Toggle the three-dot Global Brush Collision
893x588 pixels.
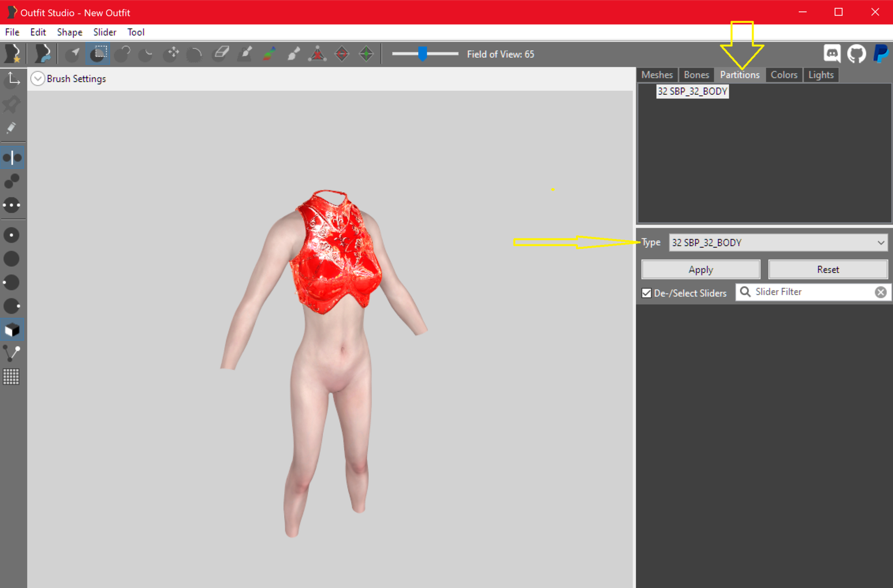12,205
